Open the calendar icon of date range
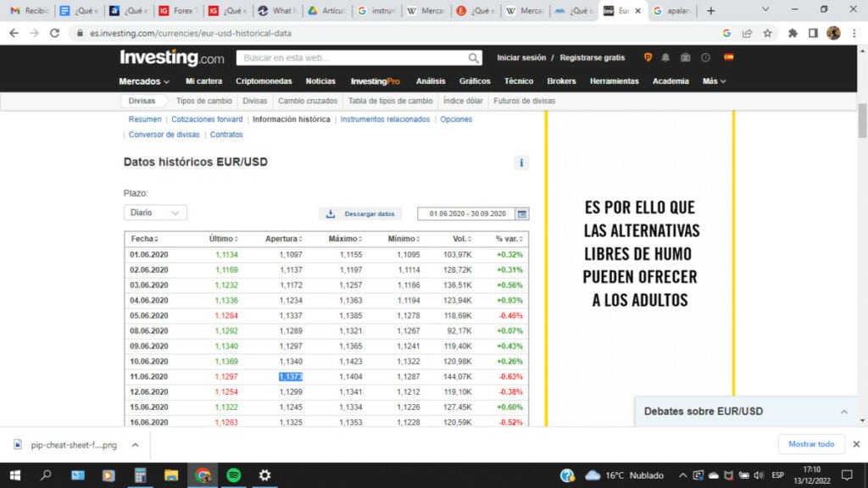 tap(521, 213)
